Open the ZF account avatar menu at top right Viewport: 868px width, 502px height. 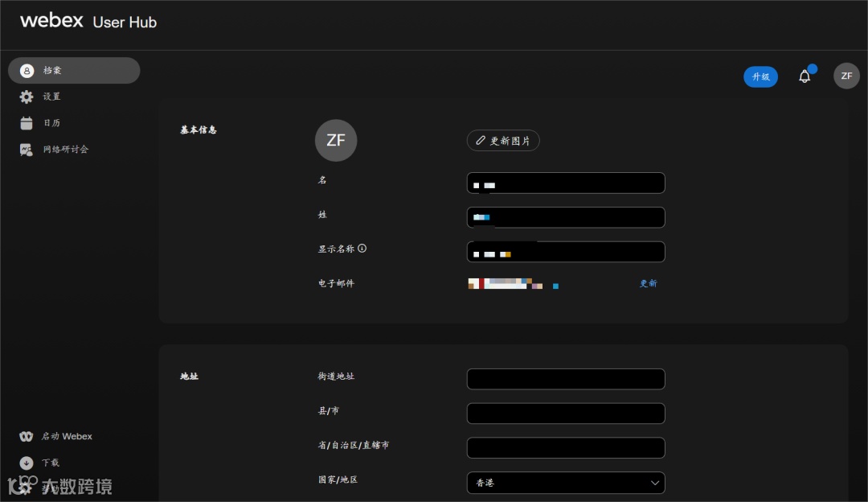click(x=846, y=76)
